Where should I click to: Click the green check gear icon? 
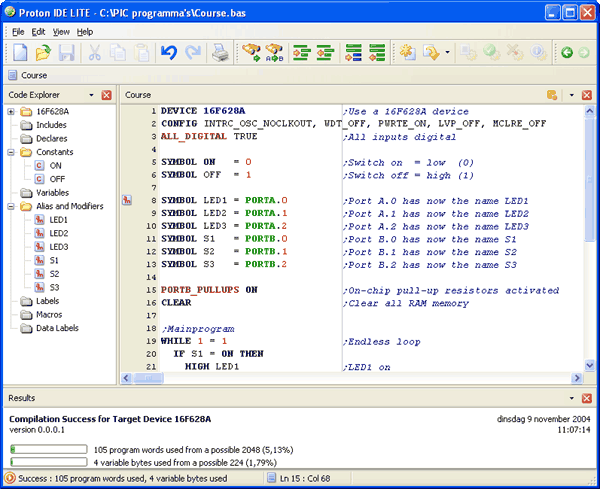[x=491, y=52]
